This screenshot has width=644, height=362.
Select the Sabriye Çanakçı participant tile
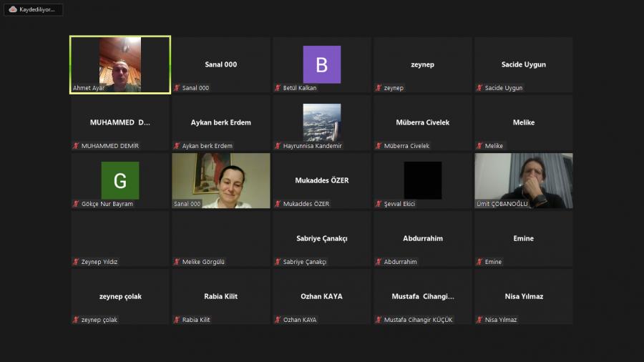pyautogui.click(x=321, y=239)
